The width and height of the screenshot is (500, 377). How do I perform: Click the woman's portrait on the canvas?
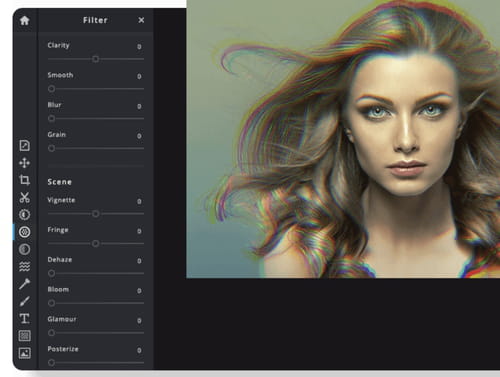pos(343,139)
